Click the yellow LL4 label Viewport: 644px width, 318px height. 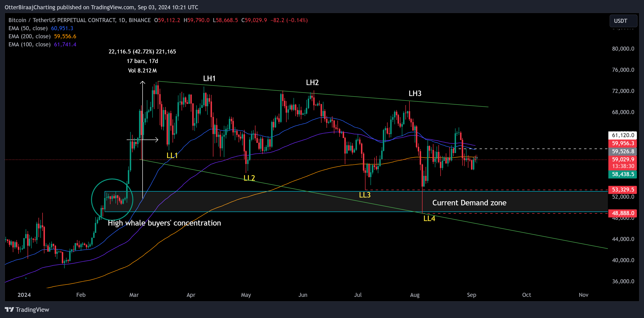point(429,218)
